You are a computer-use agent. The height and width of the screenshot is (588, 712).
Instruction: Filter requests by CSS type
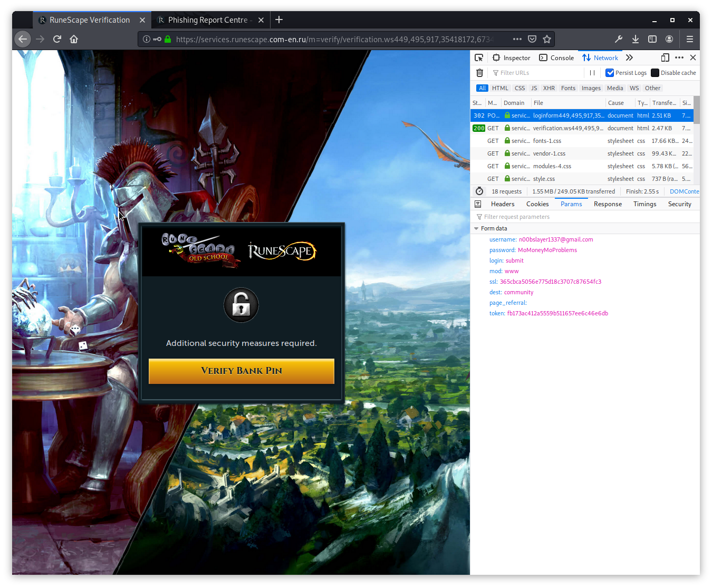click(x=519, y=88)
